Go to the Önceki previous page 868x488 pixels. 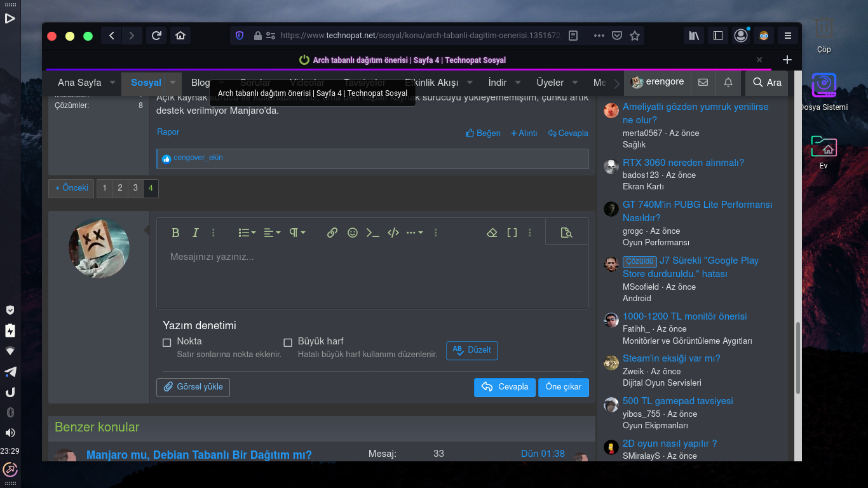[x=71, y=188]
